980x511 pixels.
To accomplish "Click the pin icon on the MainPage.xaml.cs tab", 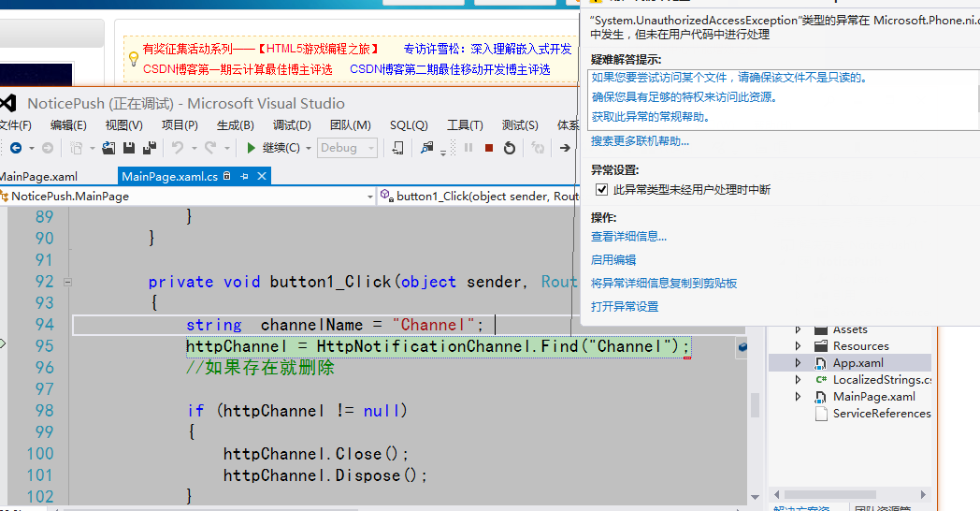I will point(244,176).
